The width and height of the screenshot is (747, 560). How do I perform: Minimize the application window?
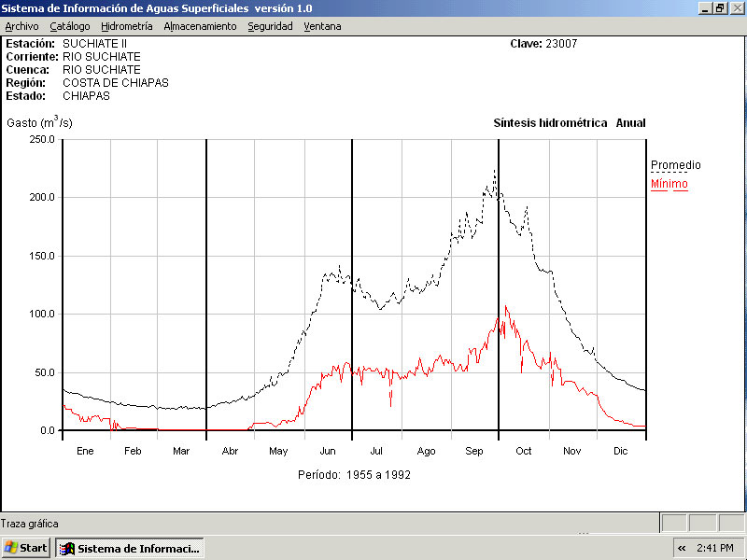click(705, 7)
